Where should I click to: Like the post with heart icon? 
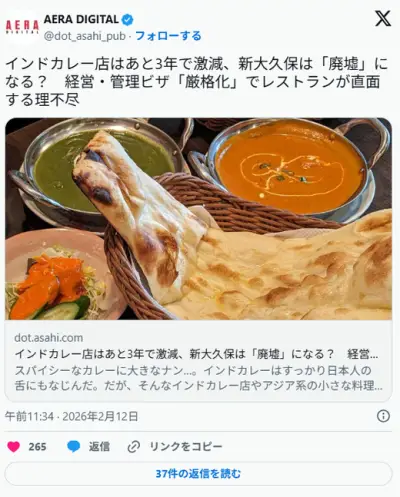click(14, 447)
